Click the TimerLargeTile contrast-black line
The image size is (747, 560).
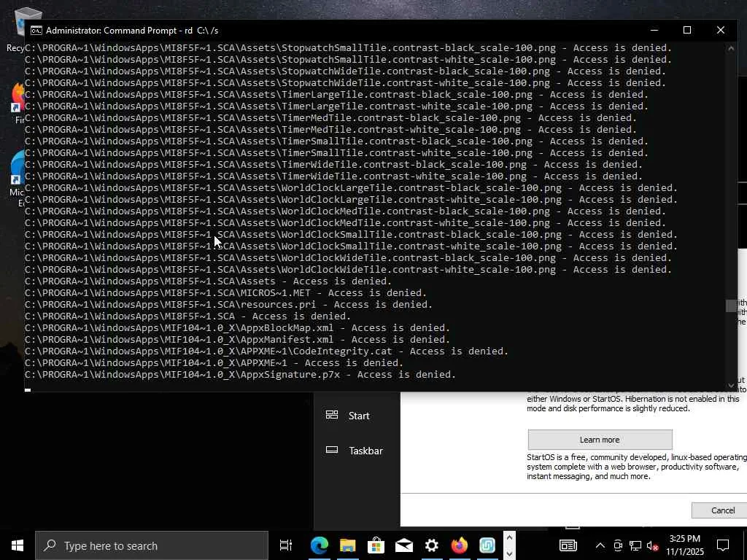click(336, 94)
